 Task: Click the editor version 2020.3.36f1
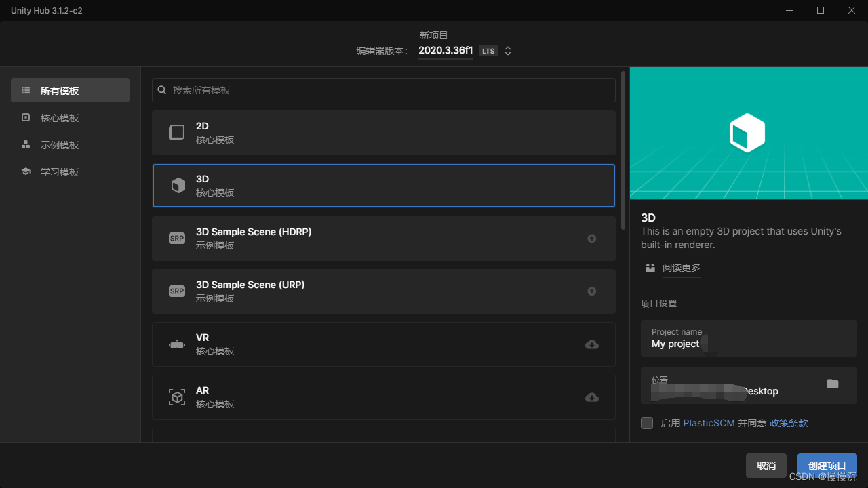click(446, 50)
